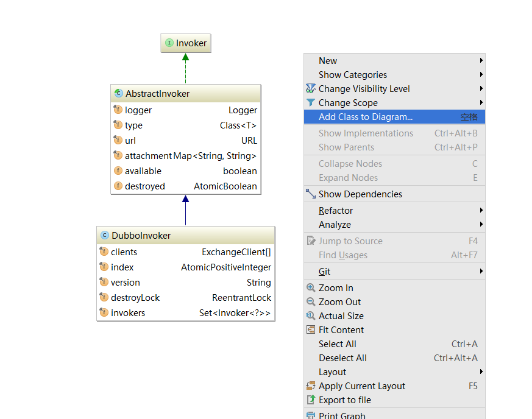Choose Expand Nodes menu entry
The width and height of the screenshot is (532, 419).
(x=394, y=178)
